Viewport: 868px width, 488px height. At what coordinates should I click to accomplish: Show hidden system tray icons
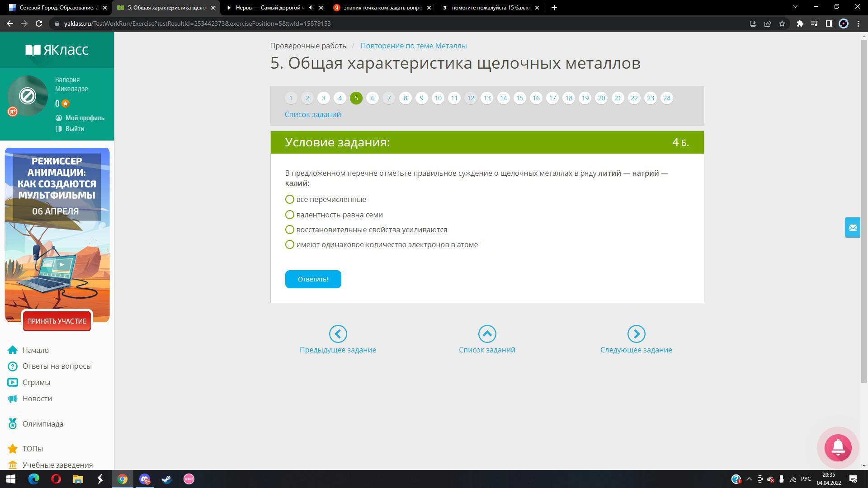pyautogui.click(x=749, y=479)
